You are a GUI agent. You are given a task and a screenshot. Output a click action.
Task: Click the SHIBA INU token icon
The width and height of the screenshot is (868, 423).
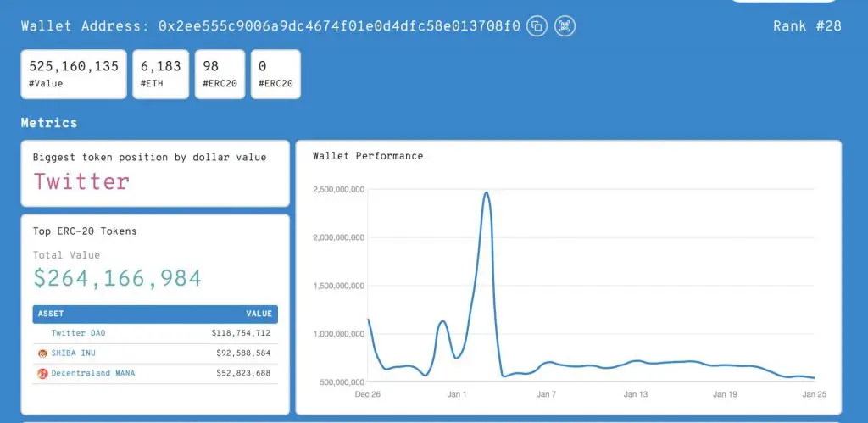point(42,353)
